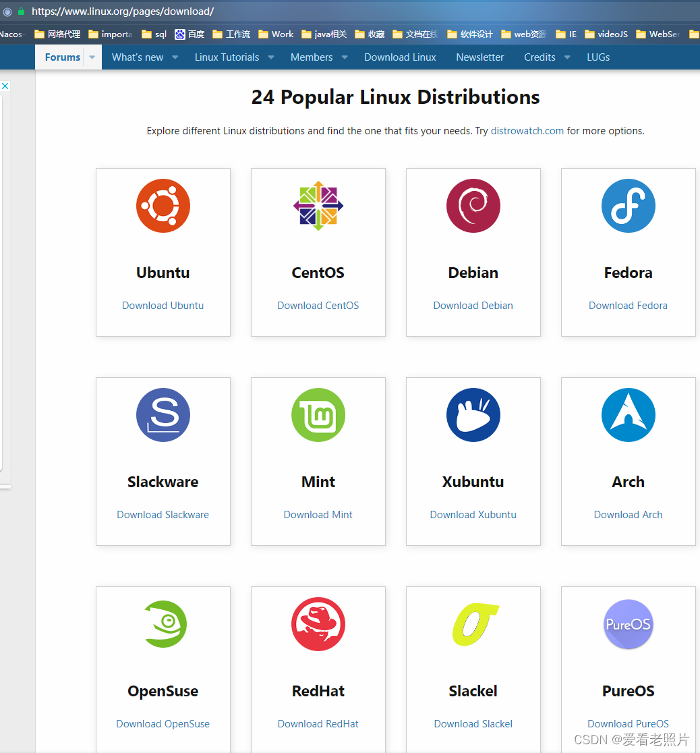Viewport: 700px width, 753px height.
Task: Open the 软件设计 bookmark folder
Action: [469, 34]
